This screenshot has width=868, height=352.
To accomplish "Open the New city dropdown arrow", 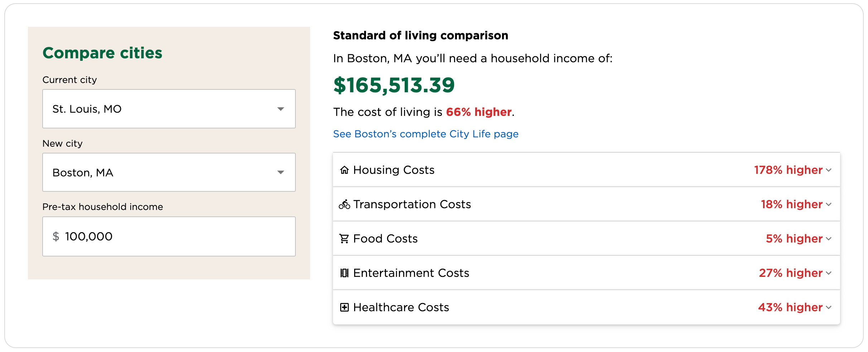I will (281, 172).
